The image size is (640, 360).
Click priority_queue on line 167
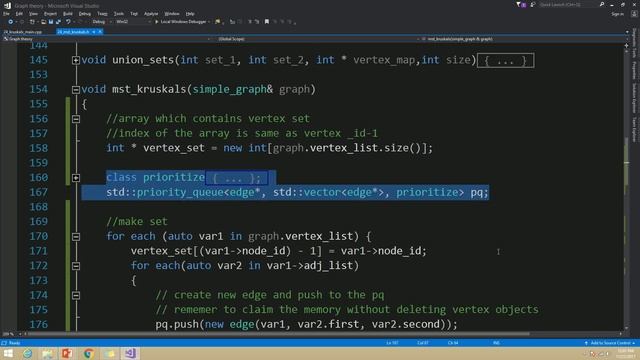[180, 192]
